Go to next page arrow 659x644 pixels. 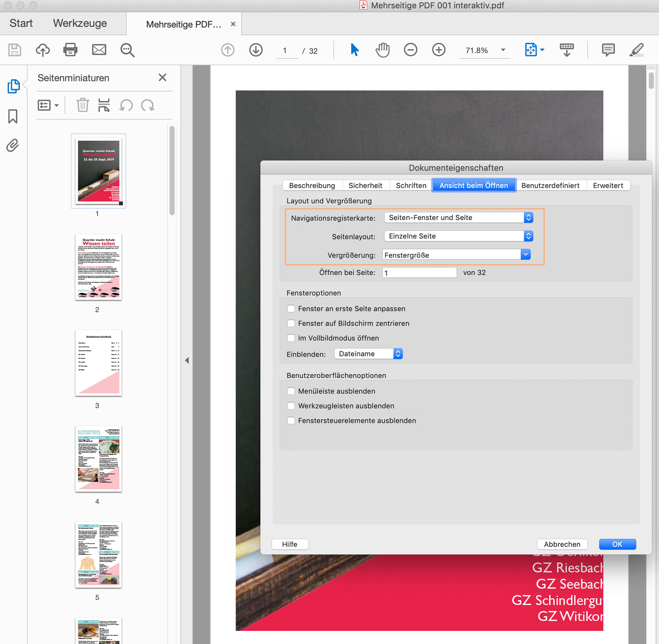point(256,50)
